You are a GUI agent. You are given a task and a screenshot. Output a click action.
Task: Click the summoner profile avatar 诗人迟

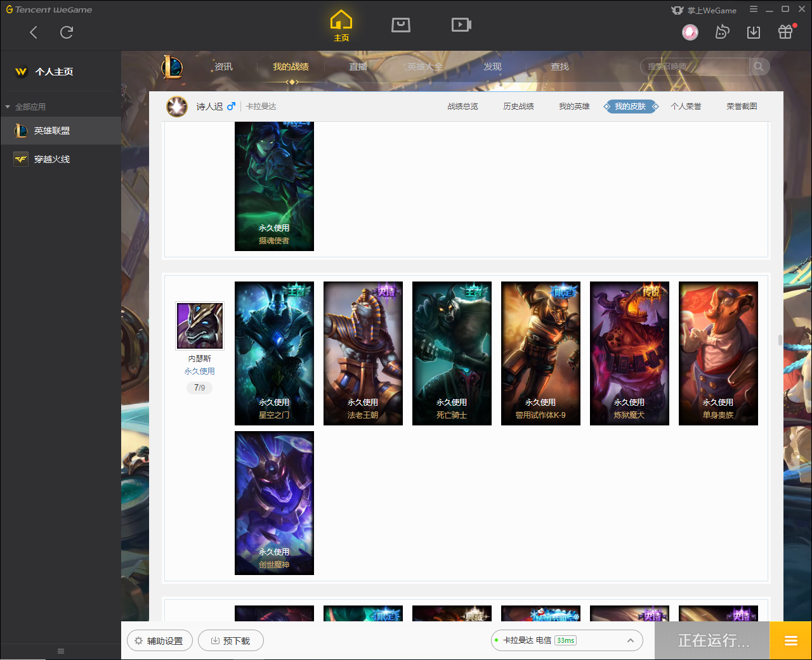[177, 107]
